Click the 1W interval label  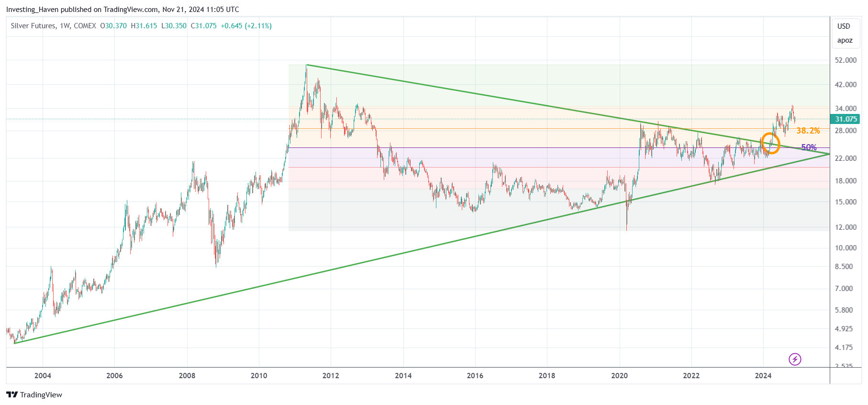65,26
